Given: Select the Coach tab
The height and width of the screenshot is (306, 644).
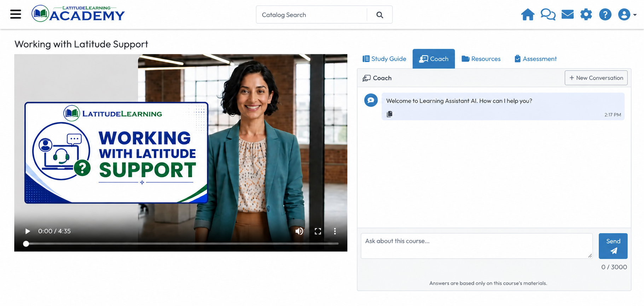Looking at the screenshot, I should [434, 59].
